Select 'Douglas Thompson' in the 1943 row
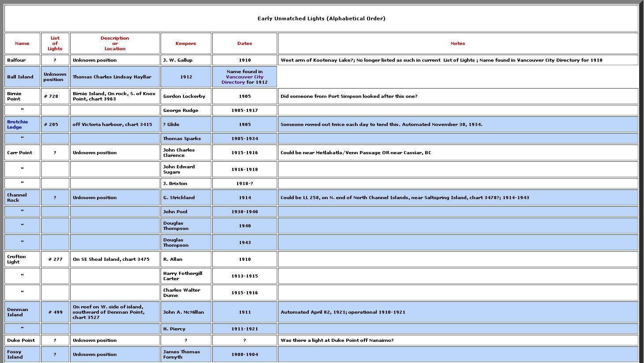Viewport: 644px width, 363px height. point(186,242)
